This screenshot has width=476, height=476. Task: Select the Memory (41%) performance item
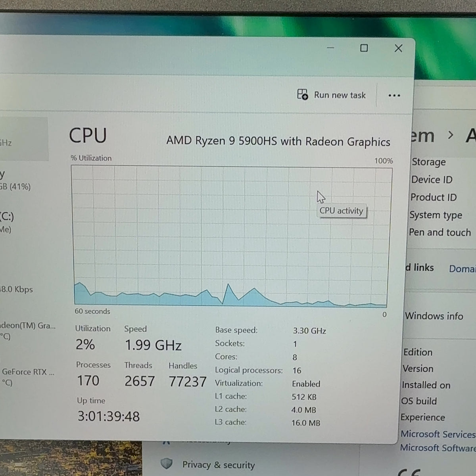[x=16, y=180]
